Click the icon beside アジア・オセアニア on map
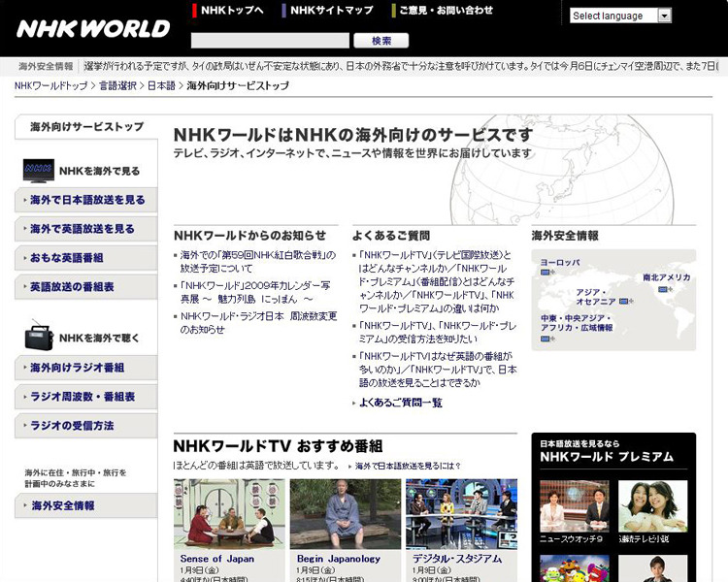This screenshot has width=728, height=582. click(625, 302)
